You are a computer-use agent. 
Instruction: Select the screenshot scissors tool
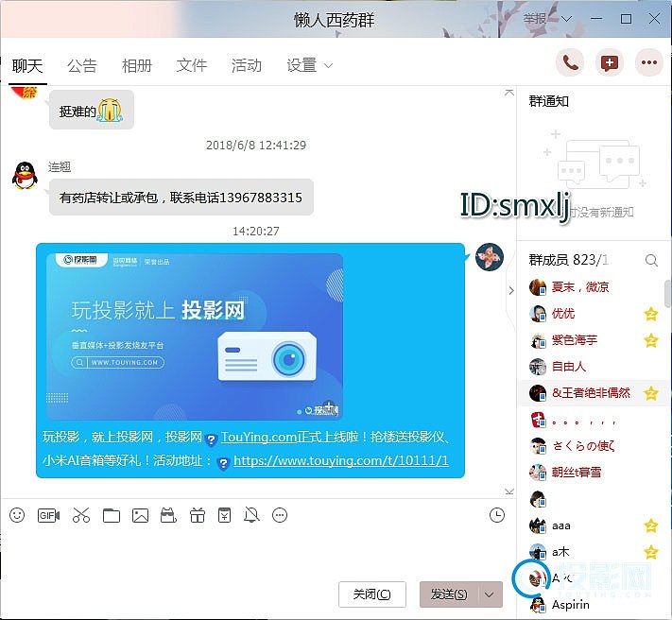tap(81, 515)
